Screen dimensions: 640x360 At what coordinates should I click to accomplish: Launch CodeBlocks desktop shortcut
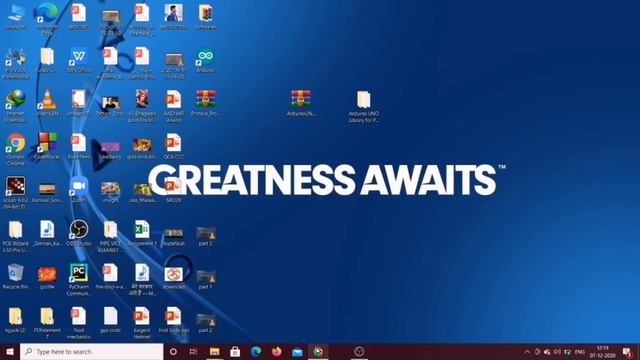point(47,146)
